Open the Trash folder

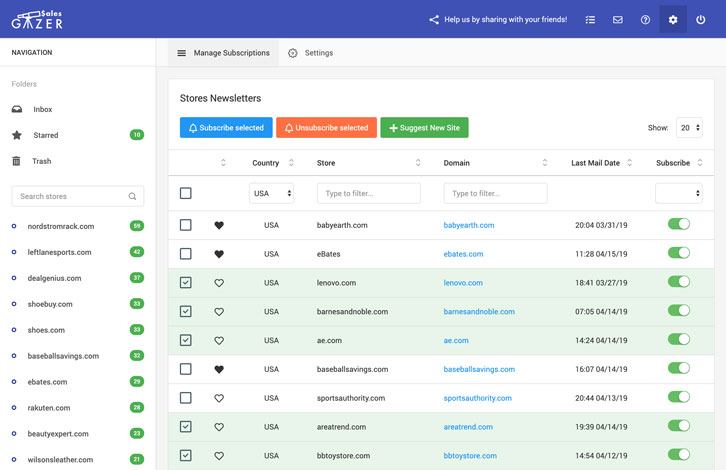coord(42,161)
